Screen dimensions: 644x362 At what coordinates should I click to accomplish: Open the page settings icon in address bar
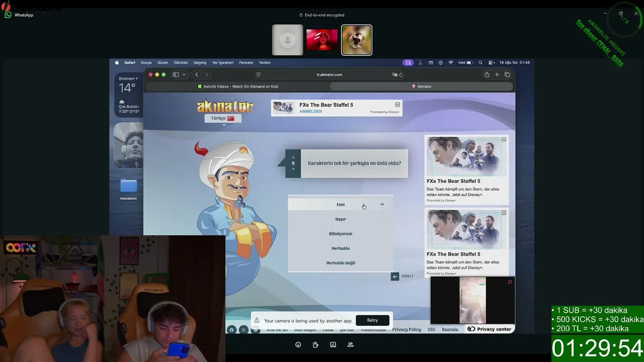click(258, 75)
